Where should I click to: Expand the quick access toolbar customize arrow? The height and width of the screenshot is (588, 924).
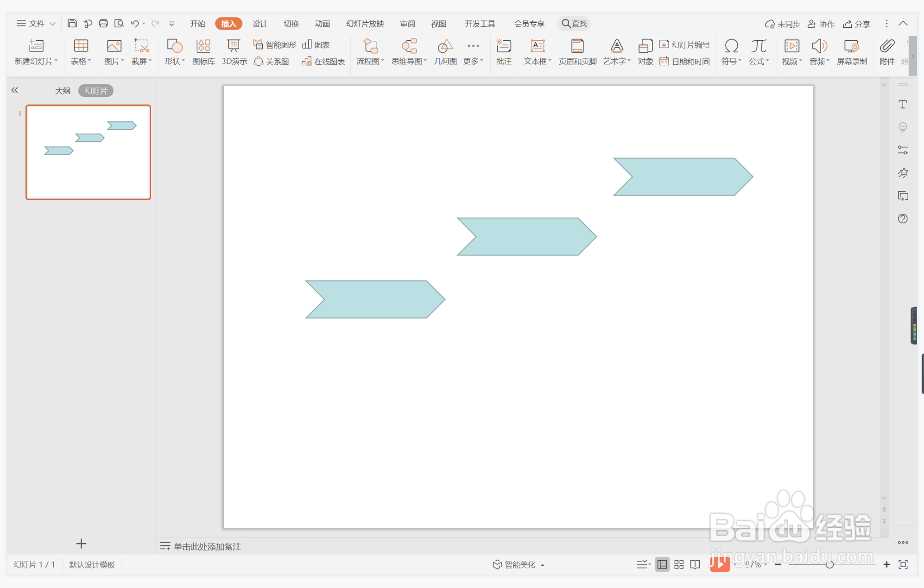(171, 24)
